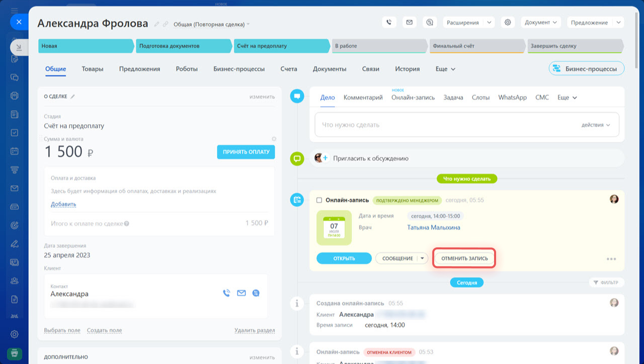Click the link chain icon near deal title
The image size is (644, 364).
click(x=166, y=24)
